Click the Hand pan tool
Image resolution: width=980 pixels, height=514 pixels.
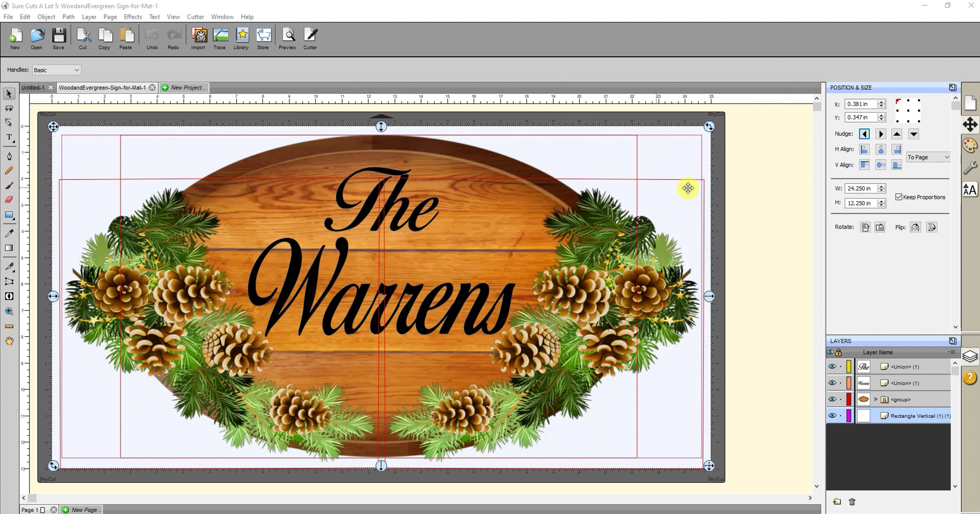point(9,341)
